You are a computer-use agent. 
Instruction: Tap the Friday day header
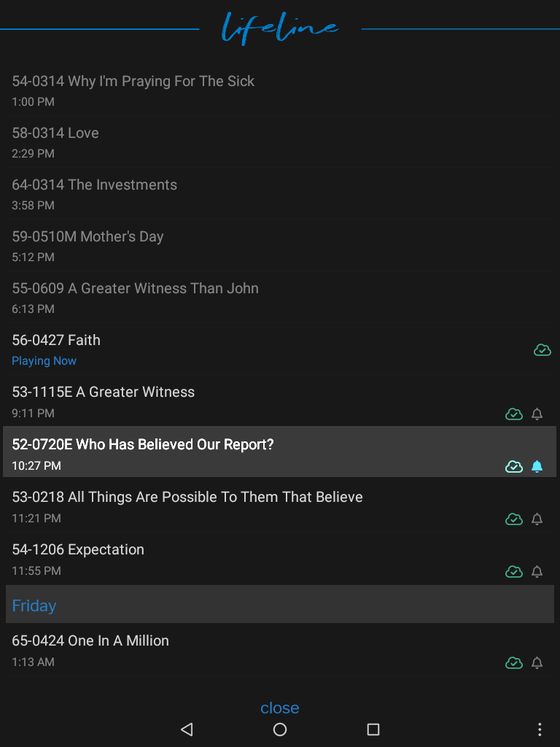click(280, 604)
